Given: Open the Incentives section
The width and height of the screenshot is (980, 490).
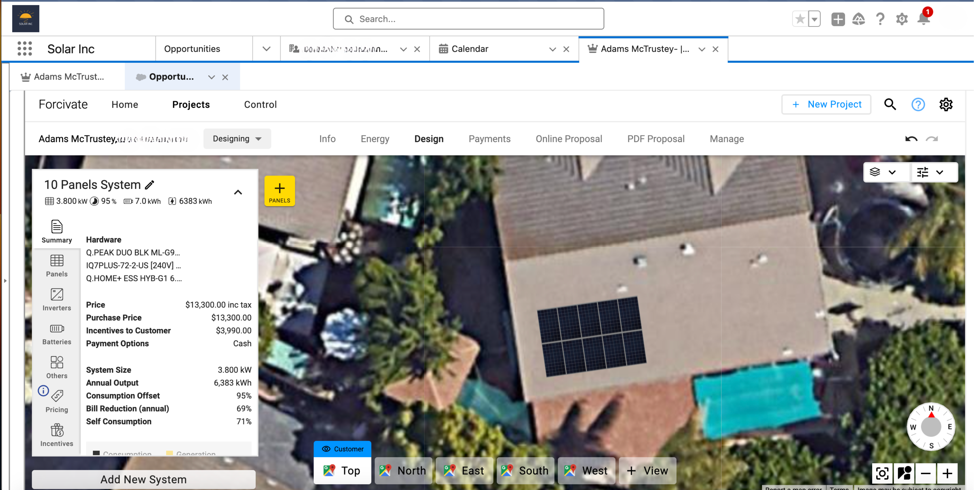Looking at the screenshot, I should (x=57, y=435).
